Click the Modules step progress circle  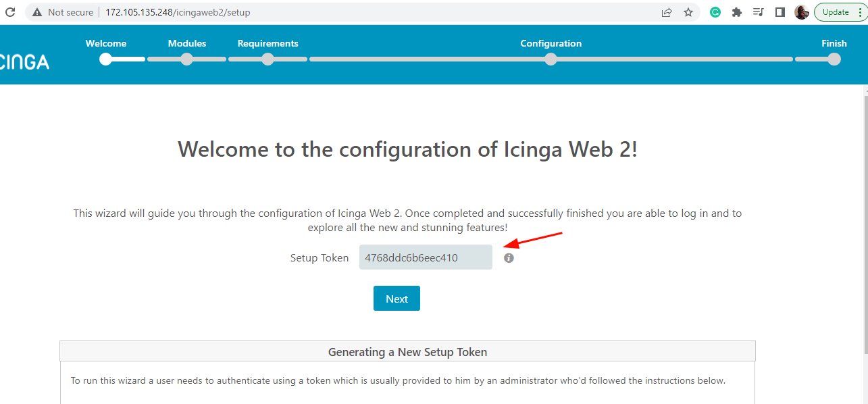[187, 59]
